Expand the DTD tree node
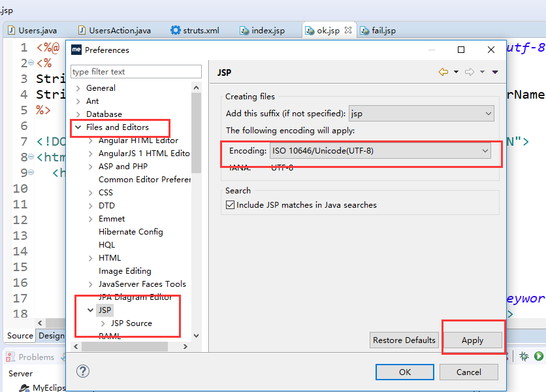The height and width of the screenshot is (392, 546). point(91,206)
